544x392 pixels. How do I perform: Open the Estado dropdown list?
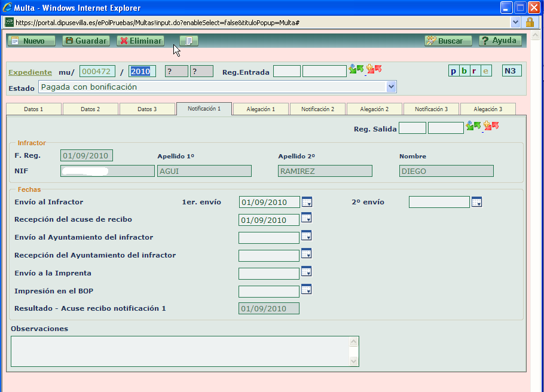pyautogui.click(x=392, y=87)
